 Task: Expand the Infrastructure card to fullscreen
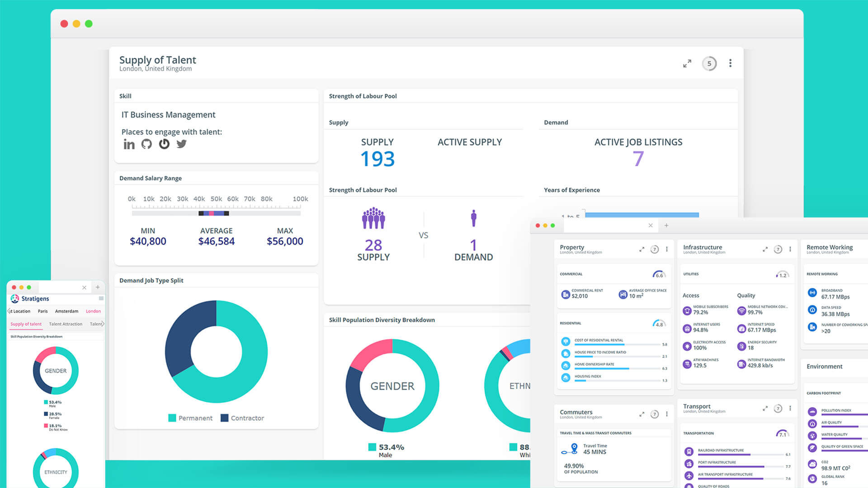(765, 249)
